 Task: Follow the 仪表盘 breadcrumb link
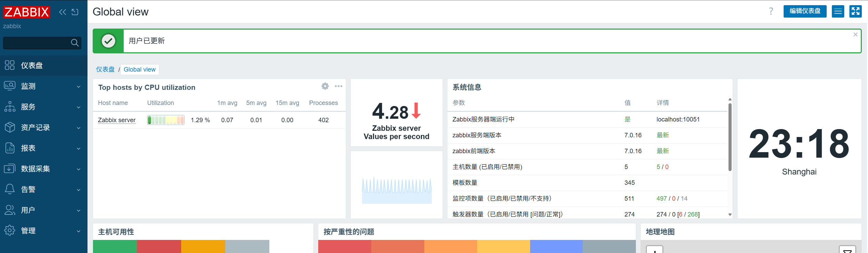(x=105, y=70)
